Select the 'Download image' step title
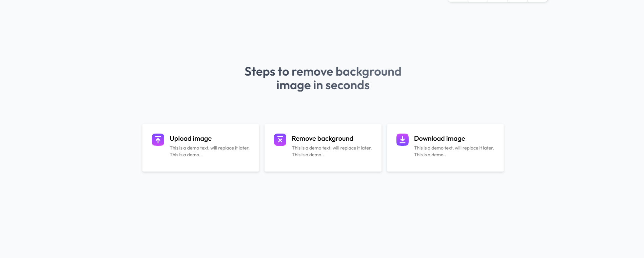The width and height of the screenshot is (644, 258). coord(439,138)
